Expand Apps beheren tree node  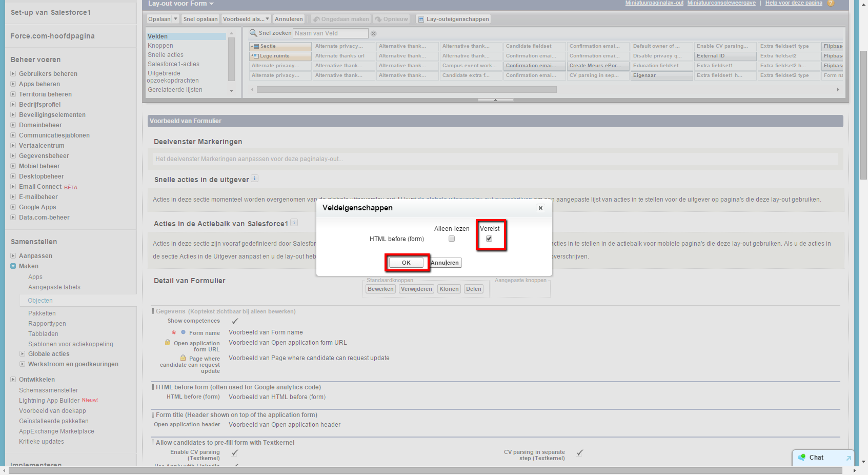(x=13, y=84)
